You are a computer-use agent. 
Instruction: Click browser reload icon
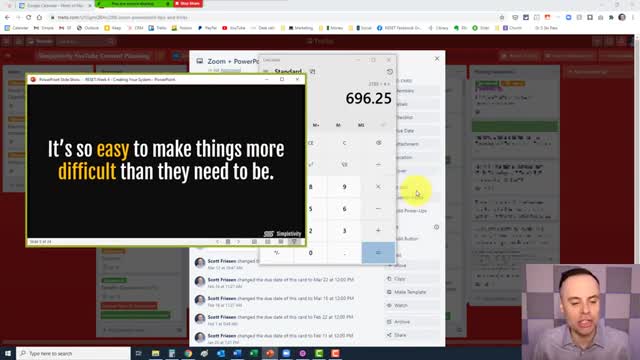[x=29, y=18]
